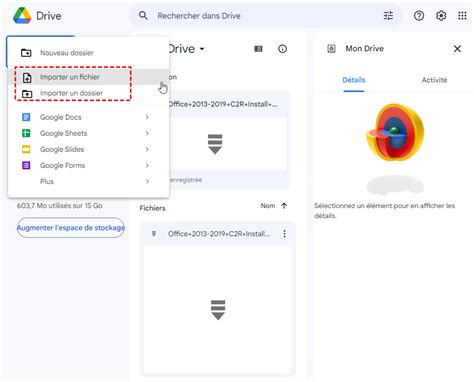The height and width of the screenshot is (382, 474).
Task: Select Nouveau dossier menu entry
Action: (89, 53)
